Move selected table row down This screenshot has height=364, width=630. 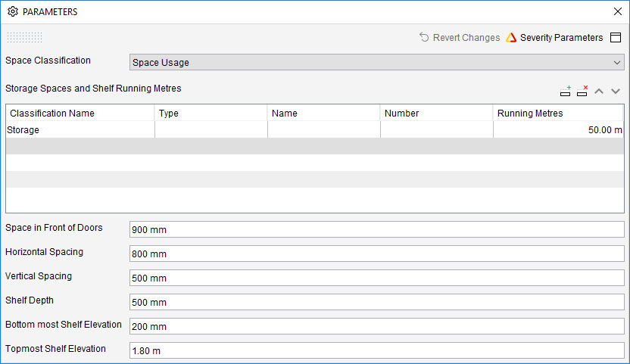tap(616, 92)
